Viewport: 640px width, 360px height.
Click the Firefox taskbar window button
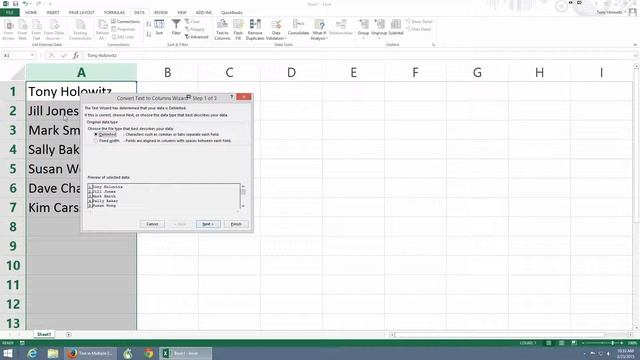(x=90, y=353)
